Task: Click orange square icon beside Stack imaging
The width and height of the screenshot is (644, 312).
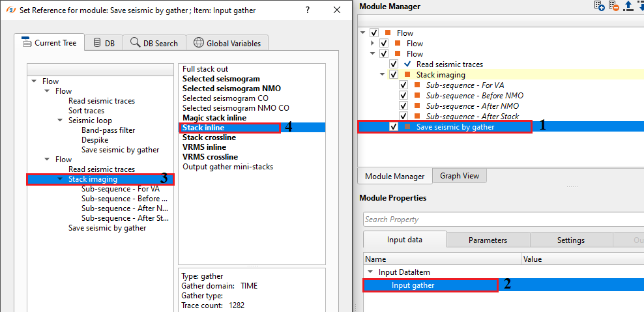Action: 407,75
